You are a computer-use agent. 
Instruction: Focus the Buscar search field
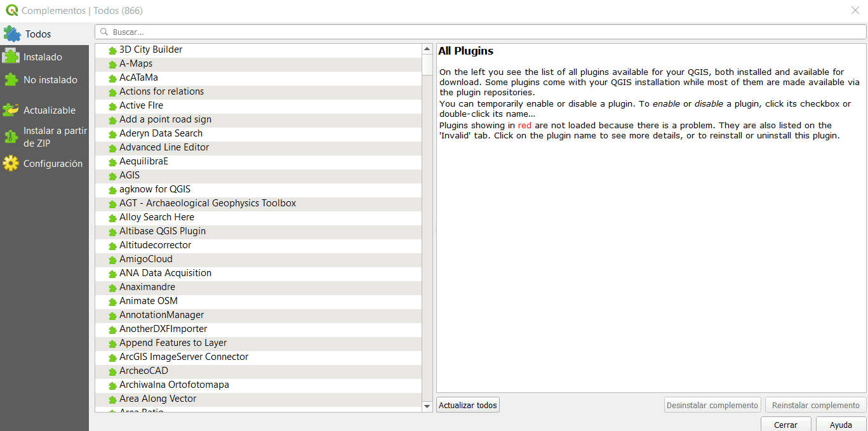point(481,32)
